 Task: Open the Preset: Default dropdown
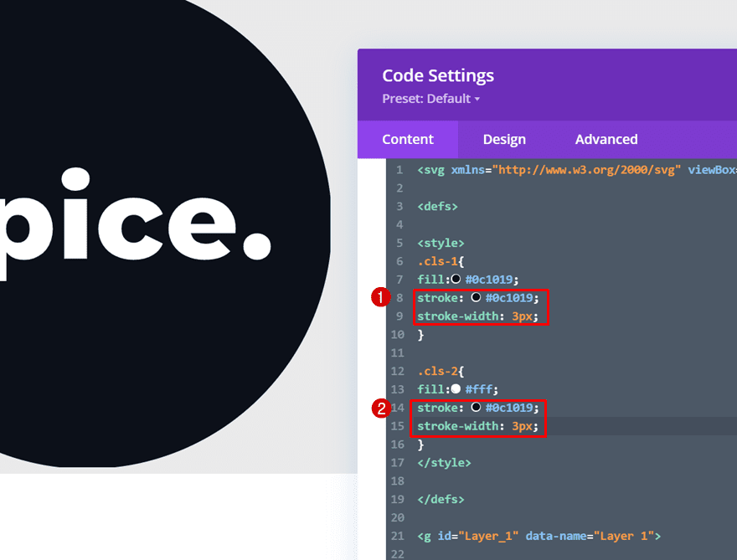[430, 99]
